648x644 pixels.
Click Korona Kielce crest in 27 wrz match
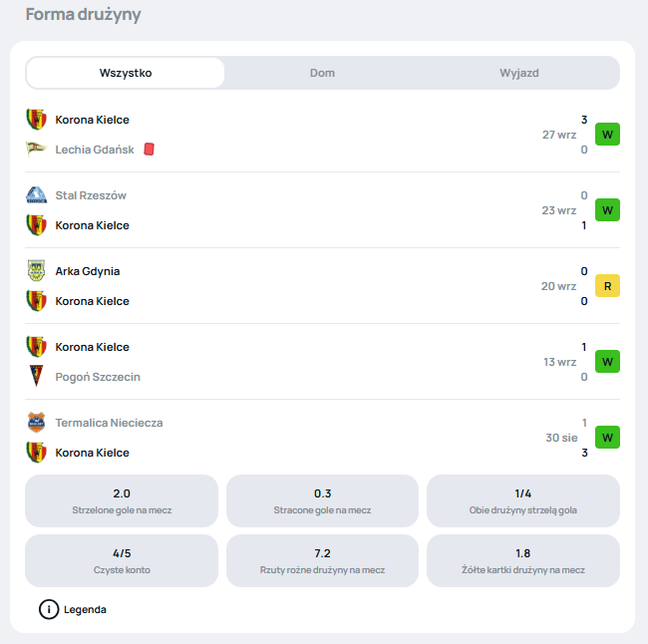36,119
